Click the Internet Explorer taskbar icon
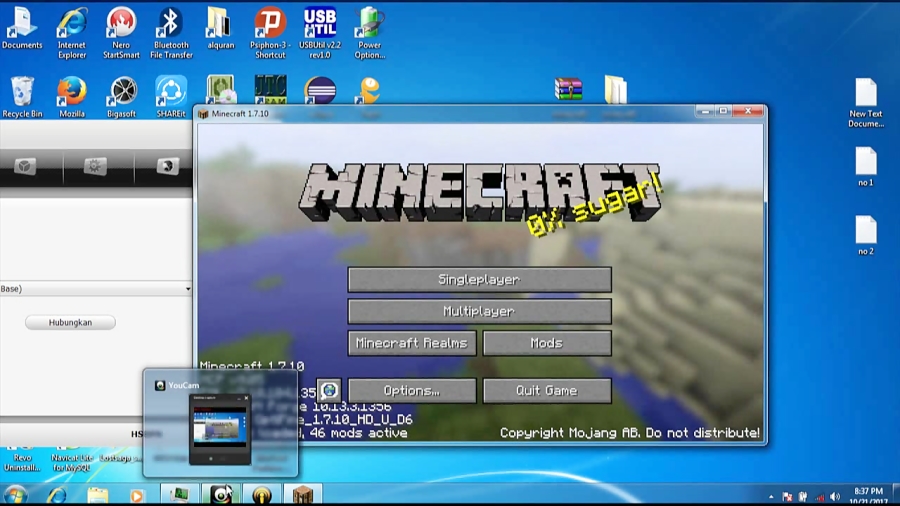The width and height of the screenshot is (900, 506). coord(56,495)
